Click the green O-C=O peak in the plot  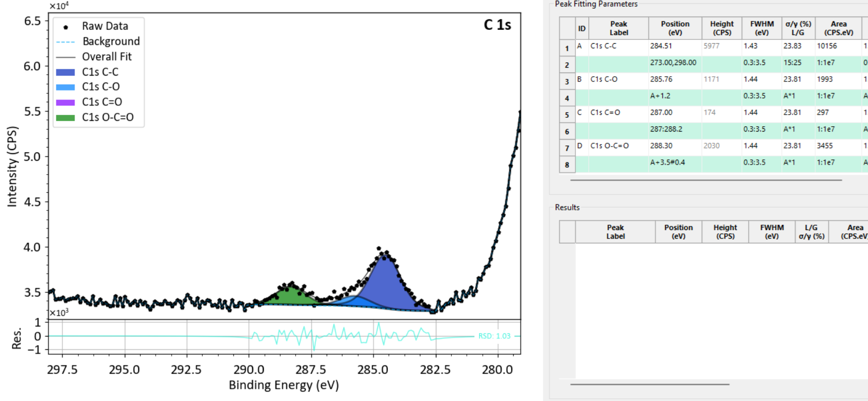click(289, 297)
